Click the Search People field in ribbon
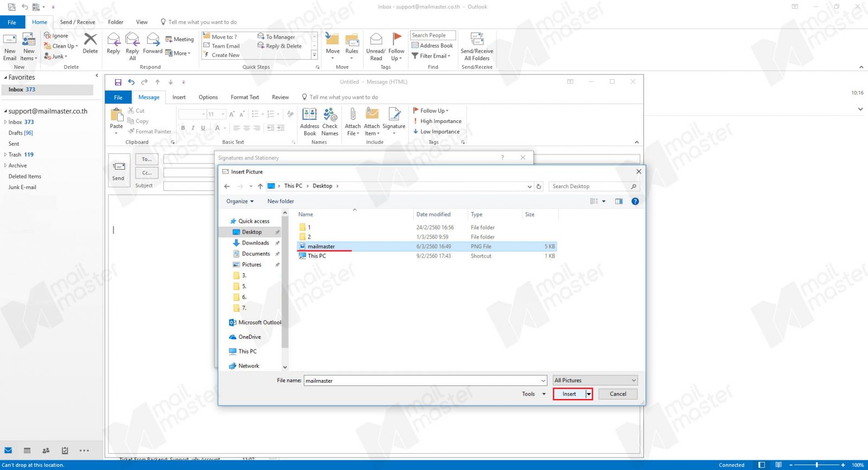The height and width of the screenshot is (470, 868). 433,35
